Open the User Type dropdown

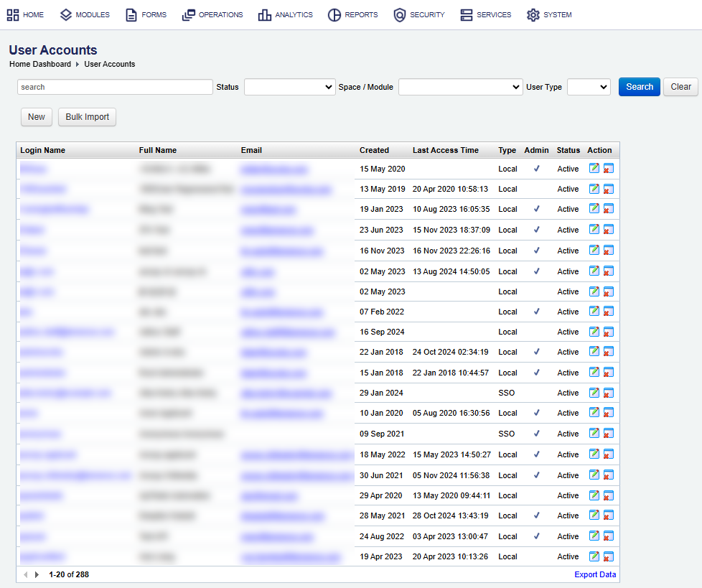pyautogui.click(x=589, y=87)
